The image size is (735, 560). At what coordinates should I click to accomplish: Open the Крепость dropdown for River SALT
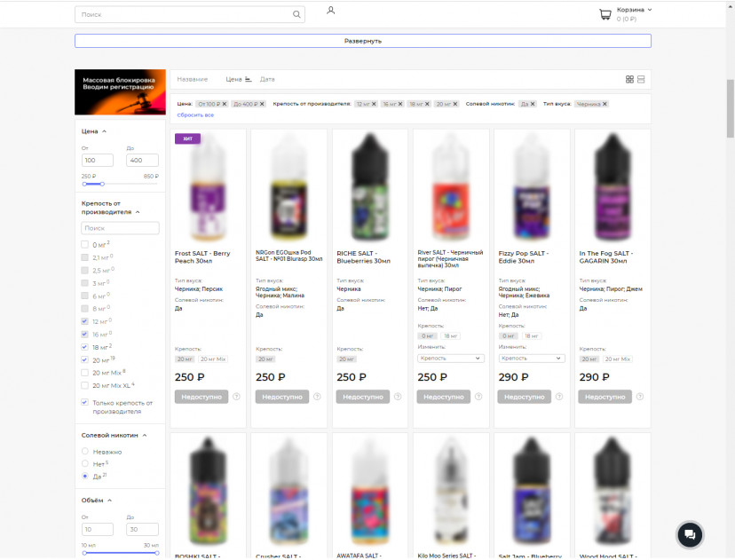coord(450,359)
